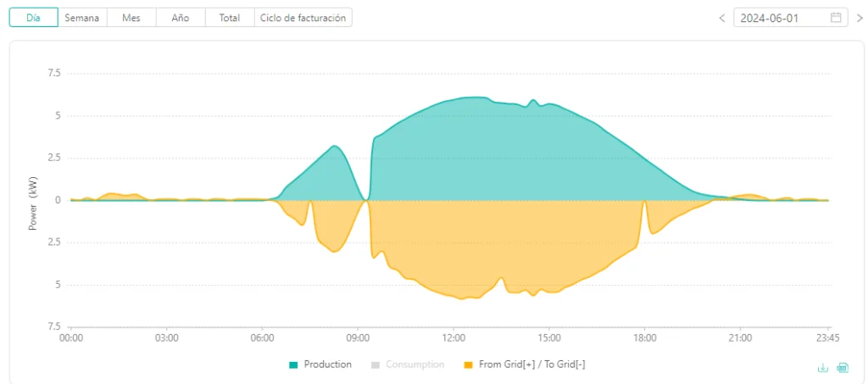This screenshot has height=384, width=868.
Task: Show Total view
Action: click(229, 18)
